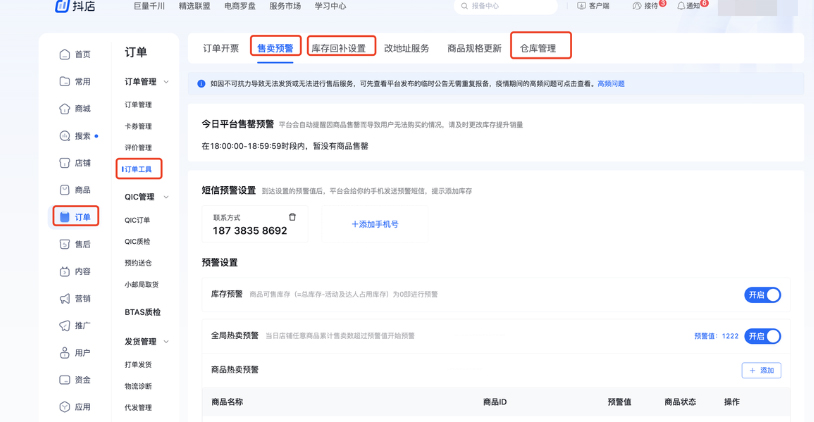Open QIC质检 submenu item
The image size is (814, 422).
[x=137, y=241]
